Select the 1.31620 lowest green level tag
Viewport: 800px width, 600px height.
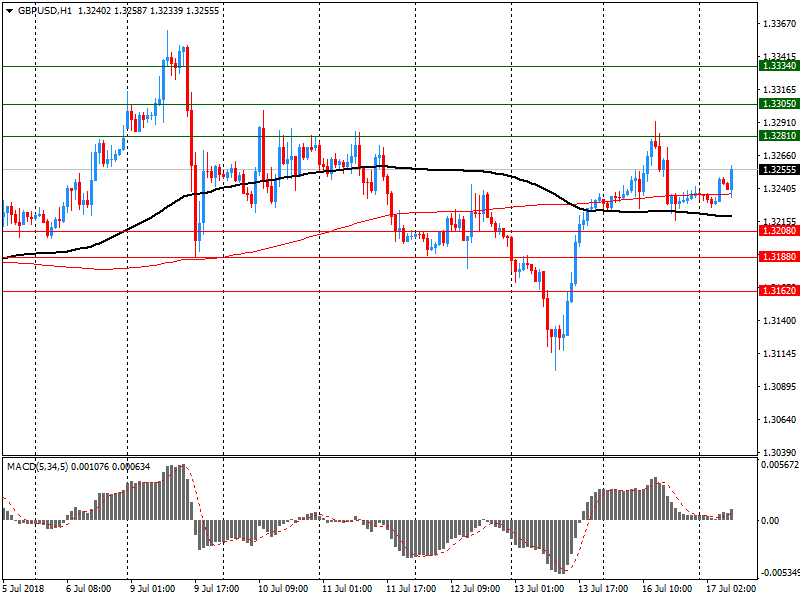[778, 291]
